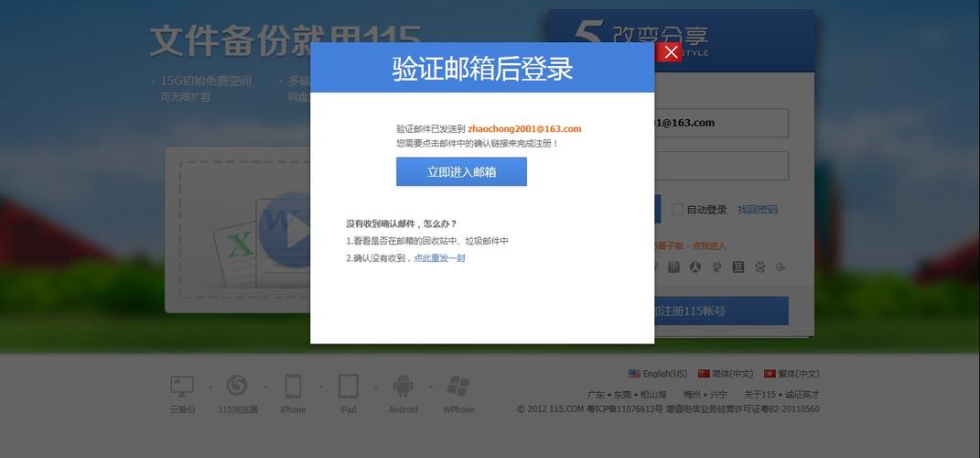This screenshot has height=458, width=980.
Task: Switch language to English(US)
Action: tap(658, 374)
